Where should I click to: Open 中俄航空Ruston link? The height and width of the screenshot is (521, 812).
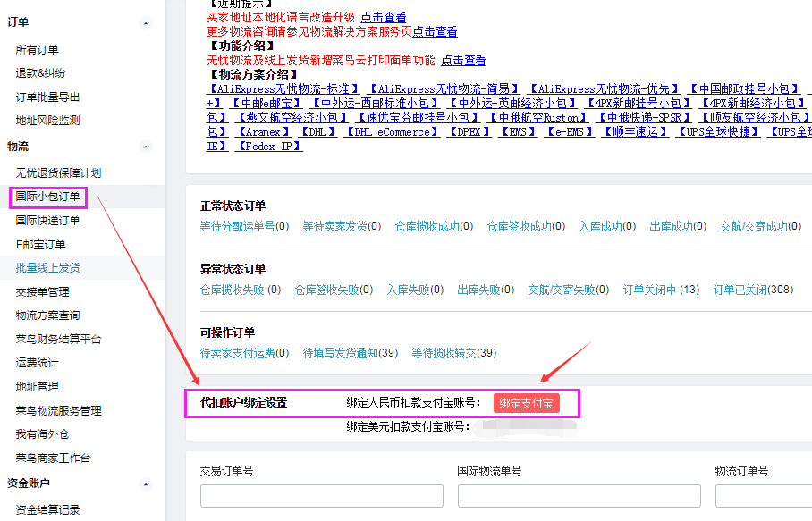pos(538,117)
